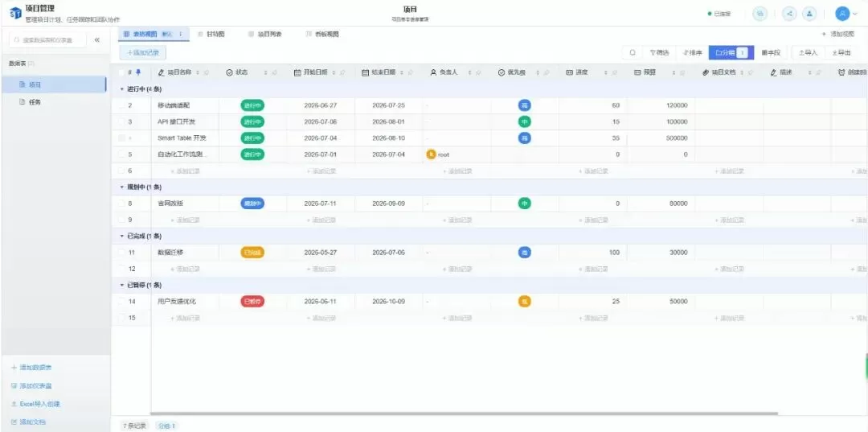This screenshot has height=432, width=868.
Task: Click the blue 分组 group button
Action: (731, 52)
